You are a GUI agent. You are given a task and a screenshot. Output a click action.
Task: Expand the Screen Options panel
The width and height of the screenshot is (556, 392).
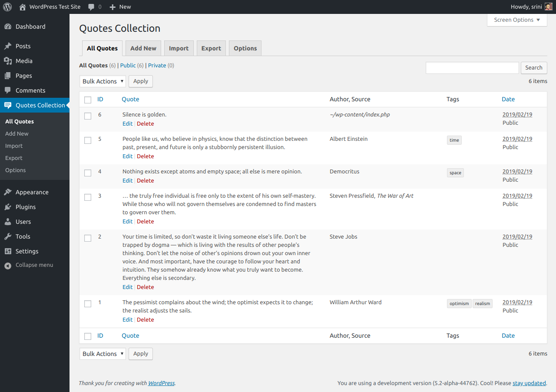(517, 20)
